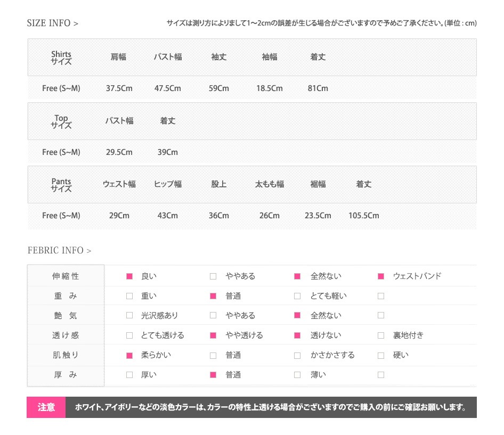The image size is (504, 435).
Task: Click the measurement error note about 1〜2cm
Action: point(321,23)
